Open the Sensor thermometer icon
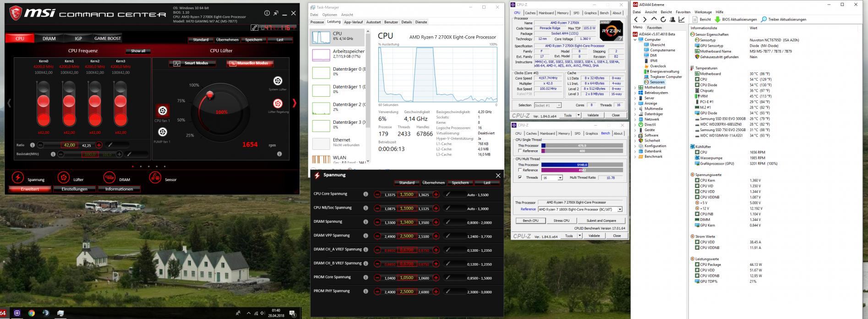Image resolution: width=868 pixels, height=319 pixels. [155, 178]
